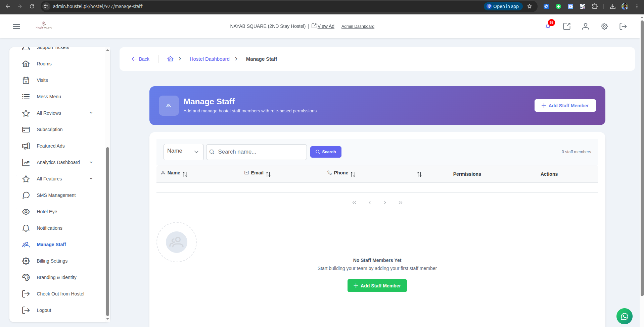This screenshot has width=644, height=327.
Task: Open the hamburger menu icon
Action: [16, 26]
